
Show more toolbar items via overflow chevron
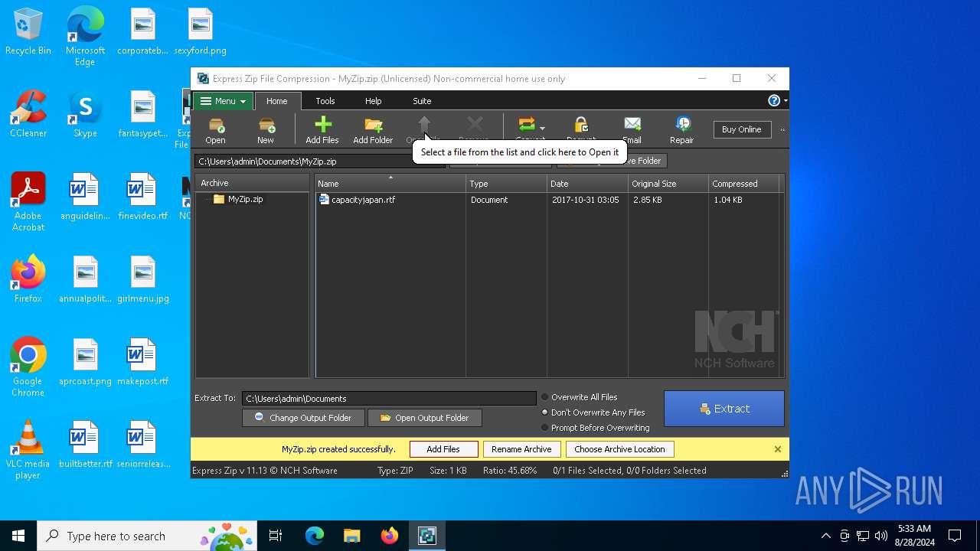coord(782,130)
